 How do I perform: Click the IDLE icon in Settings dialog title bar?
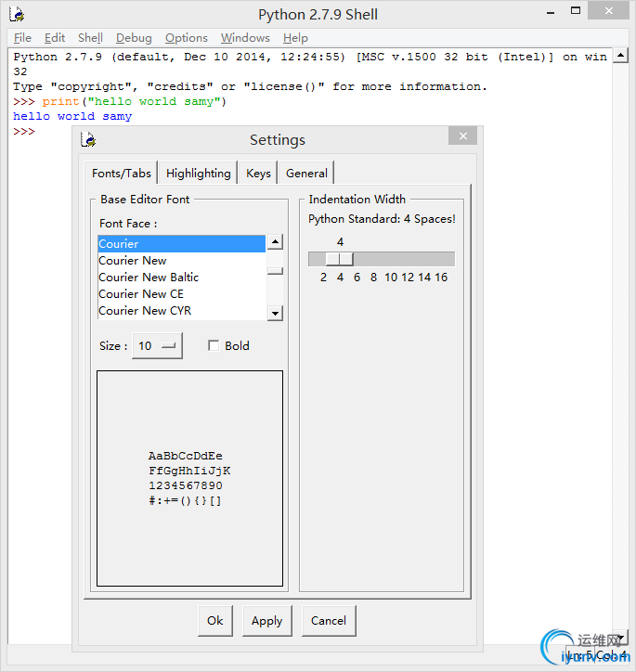tap(88, 139)
